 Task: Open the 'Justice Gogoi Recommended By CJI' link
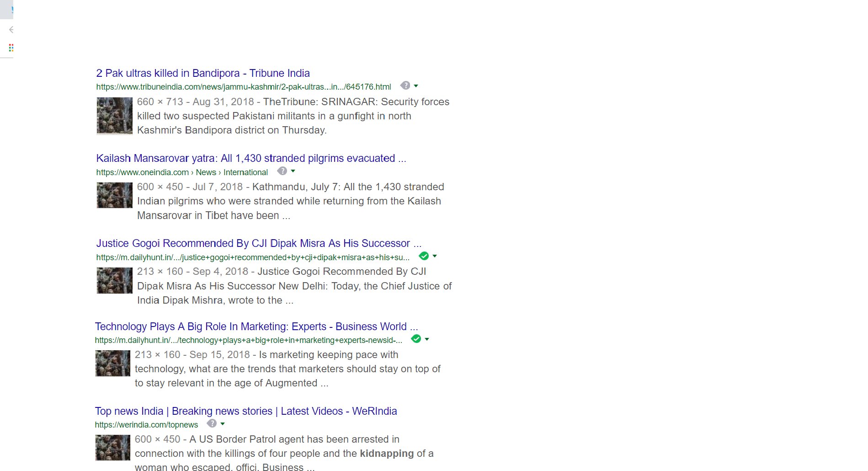coord(258,243)
